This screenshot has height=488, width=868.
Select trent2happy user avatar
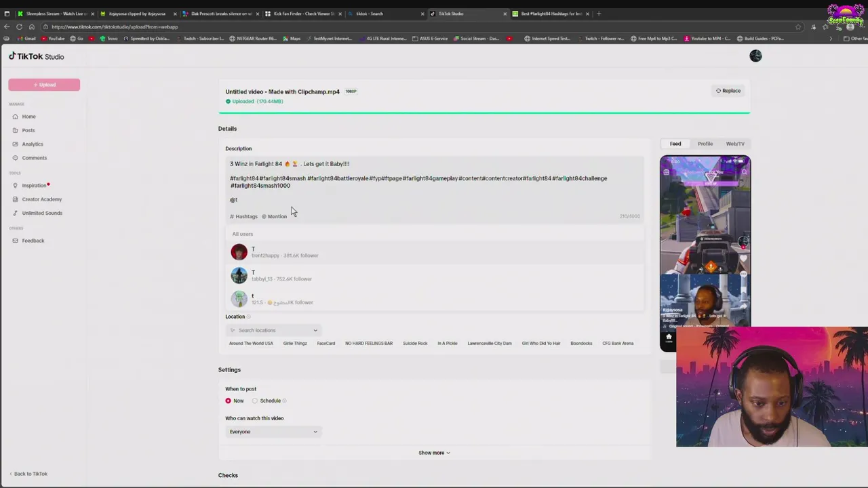(x=239, y=252)
